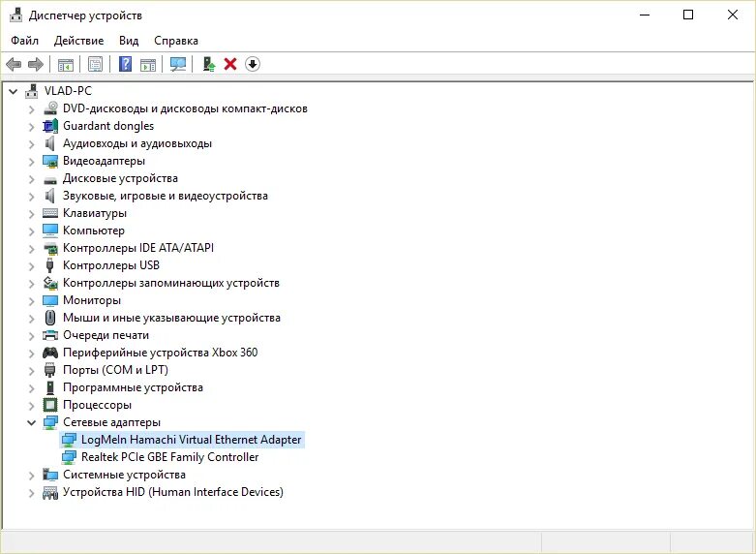
Task: Select 'DVD-дисководы и дисководы компакт-дисков' text
Action: [185, 108]
